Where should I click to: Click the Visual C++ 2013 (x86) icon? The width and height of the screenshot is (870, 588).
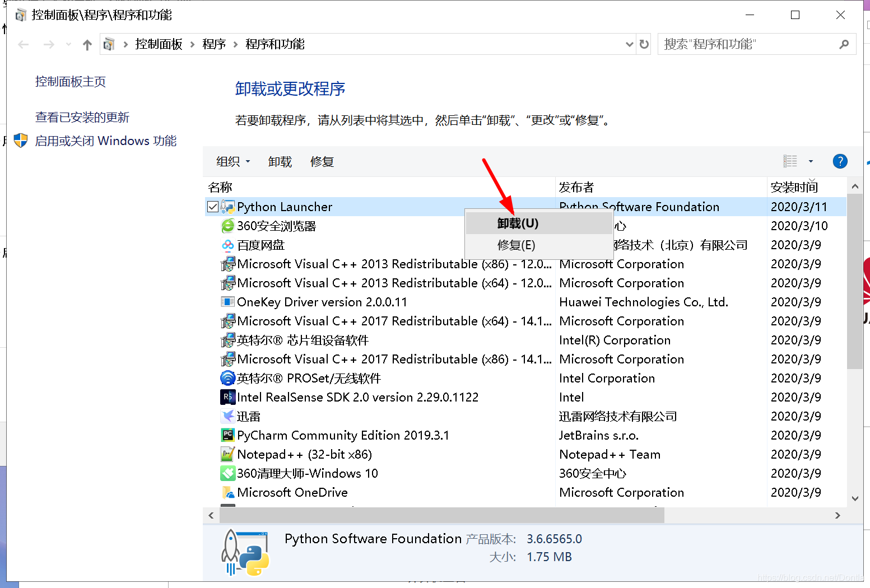point(227,264)
